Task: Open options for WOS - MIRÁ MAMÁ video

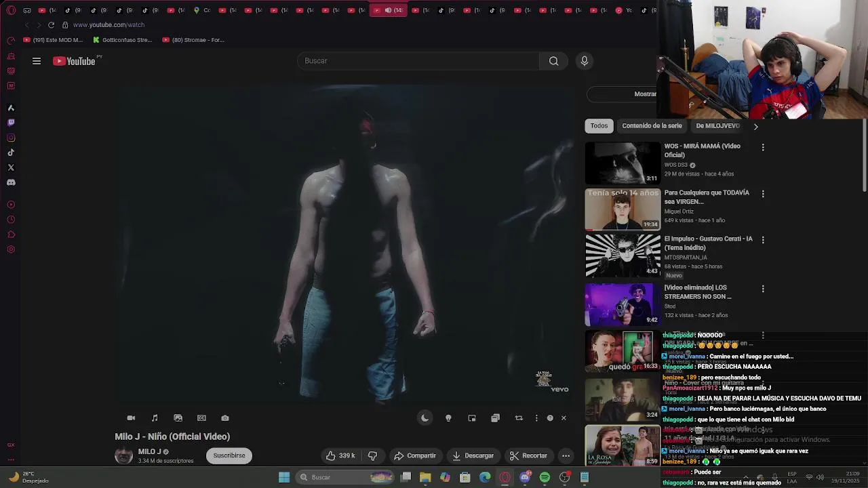Action: [763, 147]
